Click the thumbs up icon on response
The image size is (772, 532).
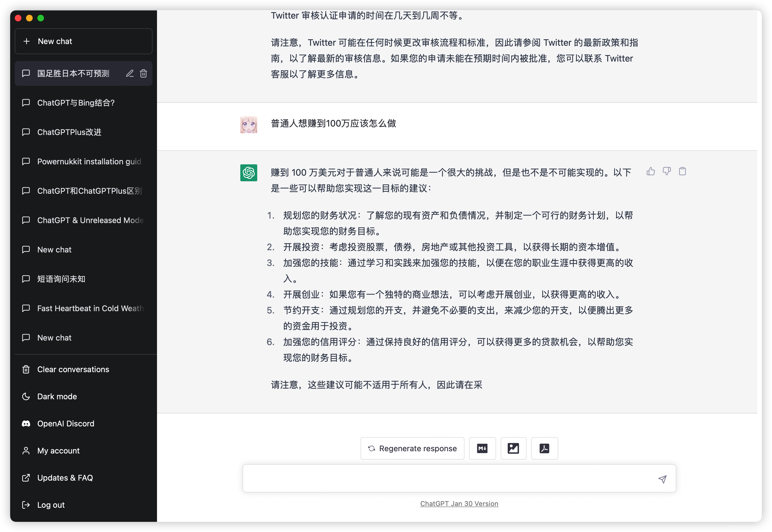[x=651, y=171]
